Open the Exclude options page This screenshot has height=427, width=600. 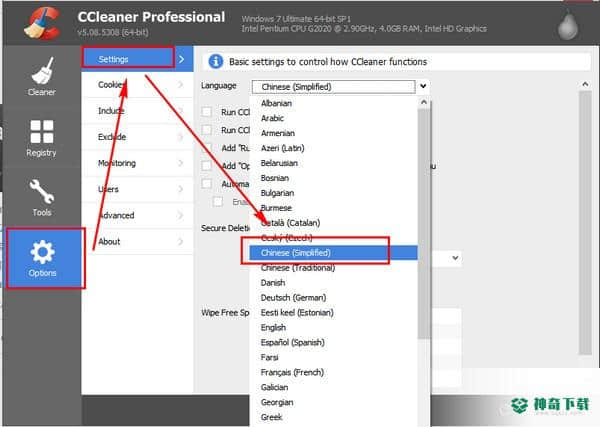tap(137, 137)
